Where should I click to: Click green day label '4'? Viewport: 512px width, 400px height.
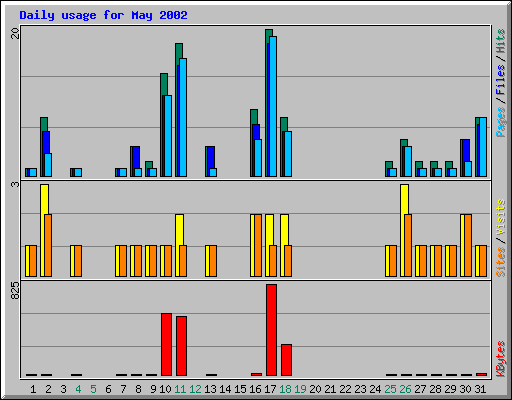(78, 389)
